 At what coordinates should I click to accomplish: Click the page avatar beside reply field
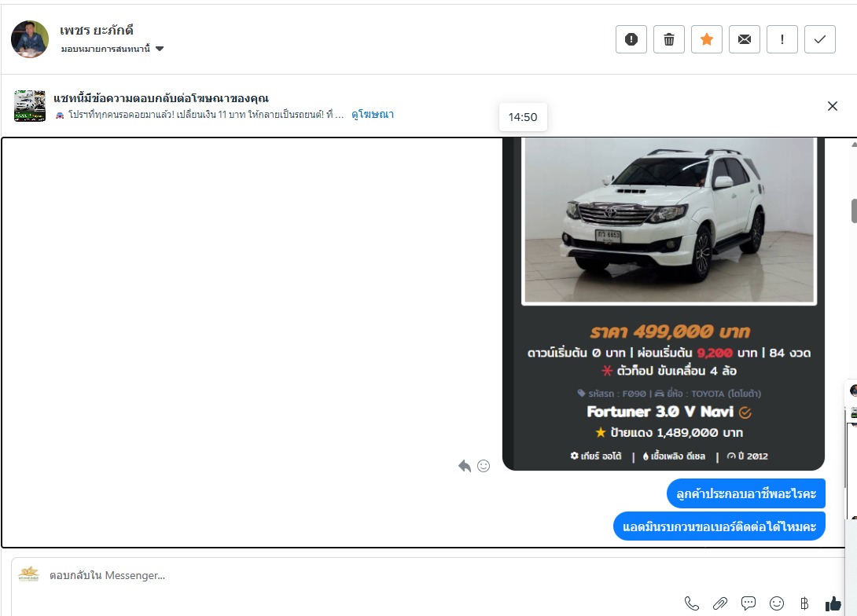28,574
